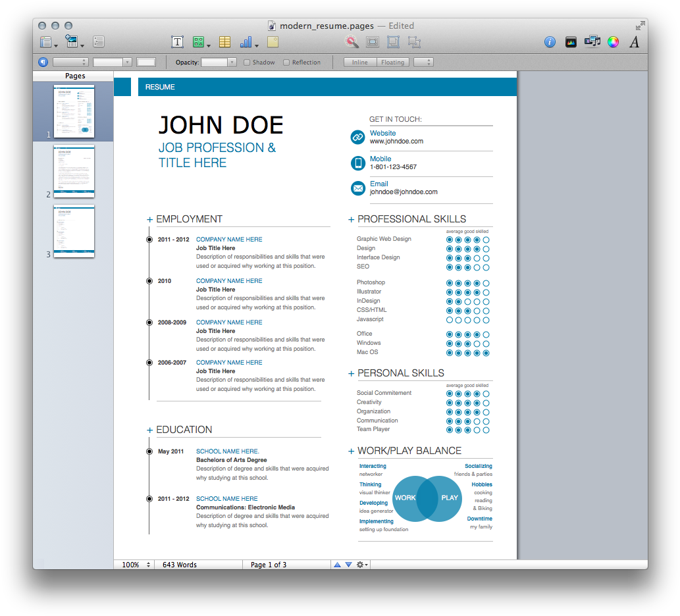The image size is (680, 616).
Task: Insert a Table using the toolbar icon
Action: (x=224, y=42)
